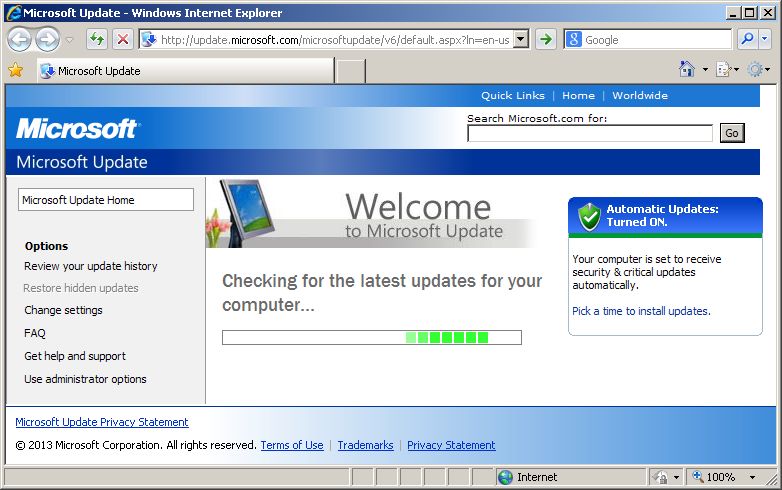The height and width of the screenshot is (490, 782).
Task: Click Pick a time to install updates
Action: pyautogui.click(x=641, y=311)
